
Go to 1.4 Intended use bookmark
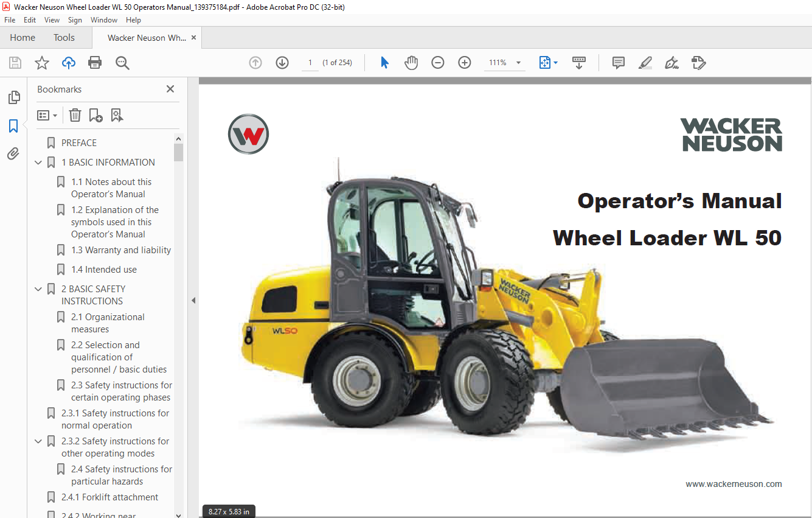(104, 270)
